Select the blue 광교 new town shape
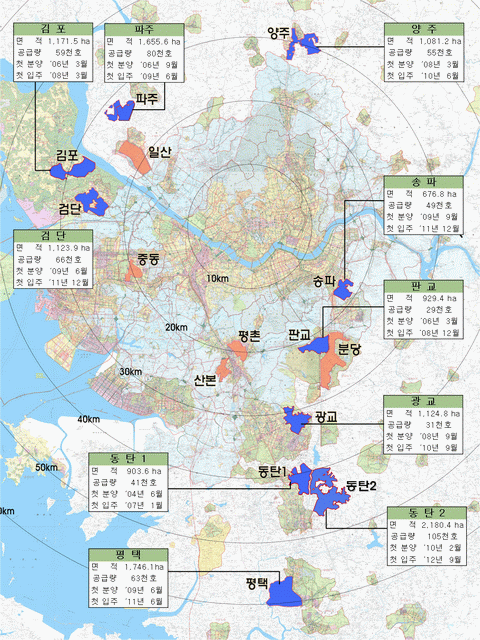Image resolution: width=480 pixels, height=640 pixels. [x=297, y=420]
